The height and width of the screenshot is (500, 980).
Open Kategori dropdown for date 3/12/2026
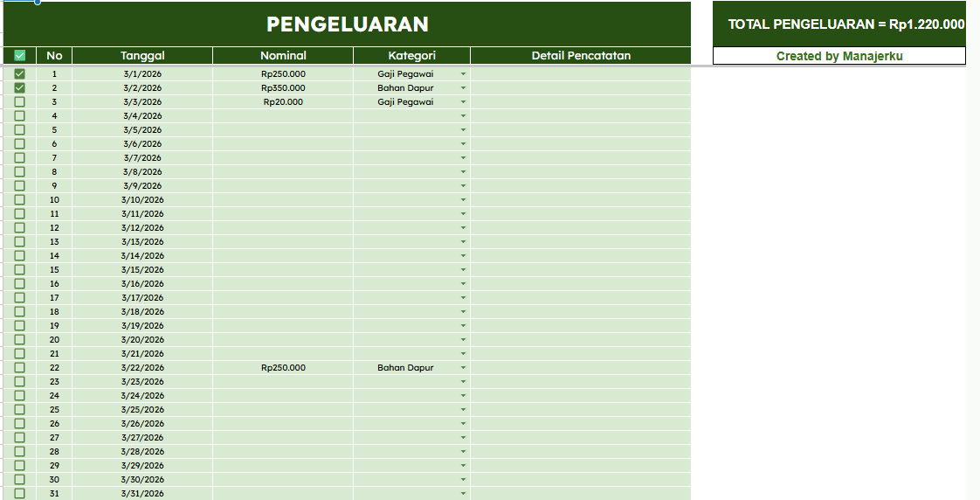coord(463,228)
